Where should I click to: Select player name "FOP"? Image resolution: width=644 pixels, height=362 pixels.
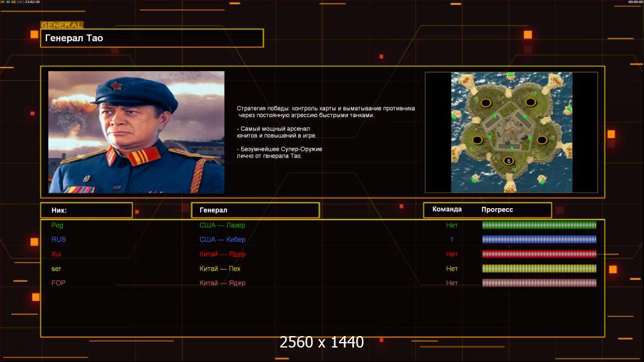pyautogui.click(x=59, y=283)
